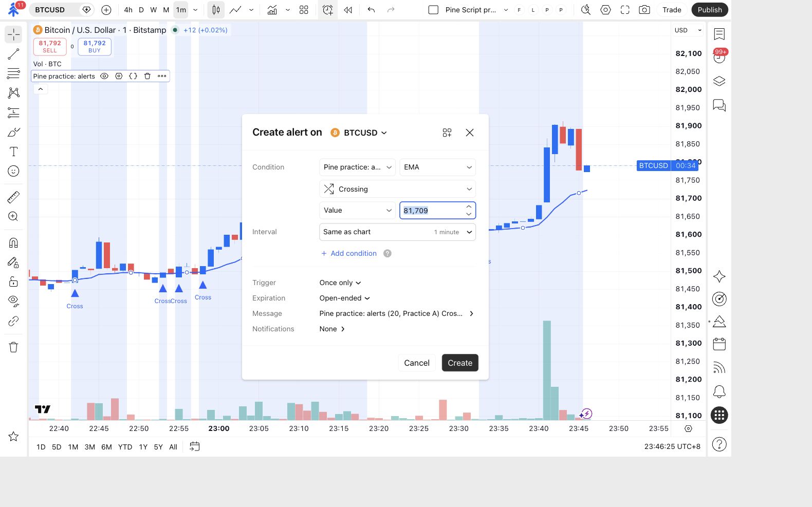
Task: Open the Value type dropdown
Action: coord(357,210)
